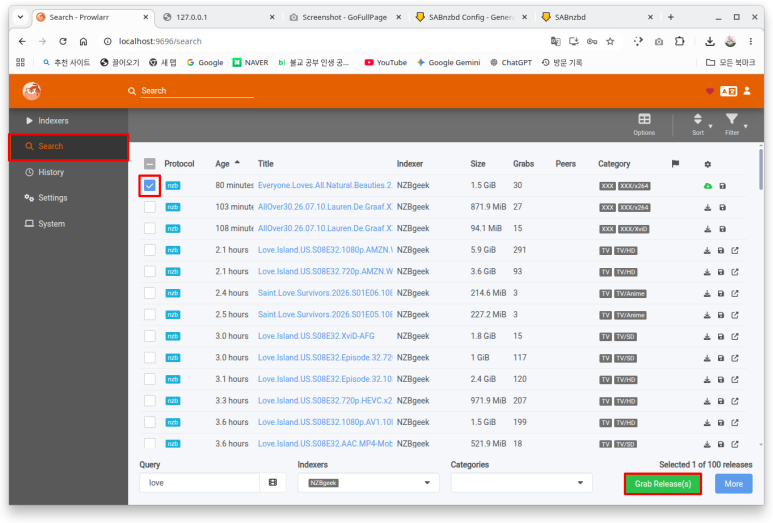The image size is (773, 523).
Task: Grab the Love.Island 720p.HEVC release
Action: 707,401
